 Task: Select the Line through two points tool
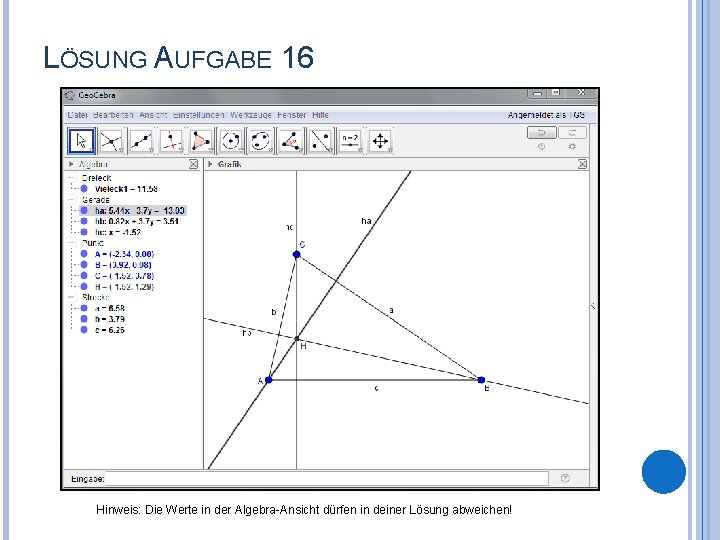pos(141,141)
